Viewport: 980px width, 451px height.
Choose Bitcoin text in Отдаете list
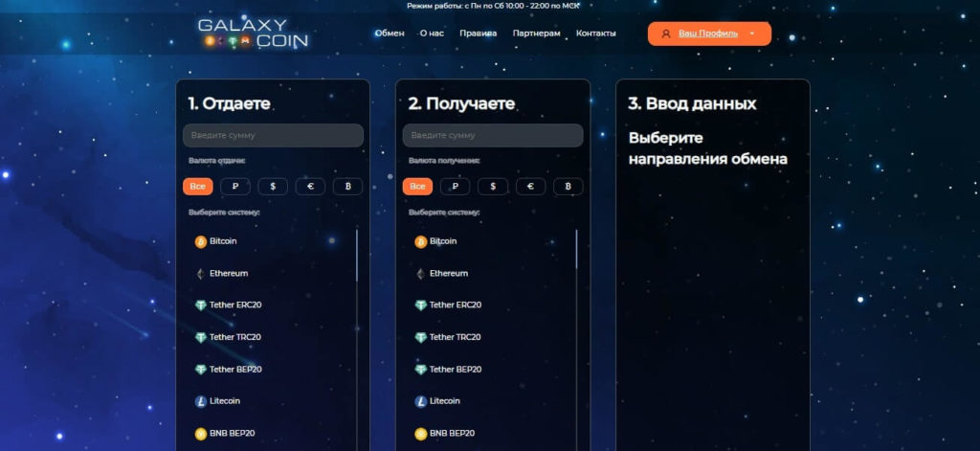click(x=223, y=241)
